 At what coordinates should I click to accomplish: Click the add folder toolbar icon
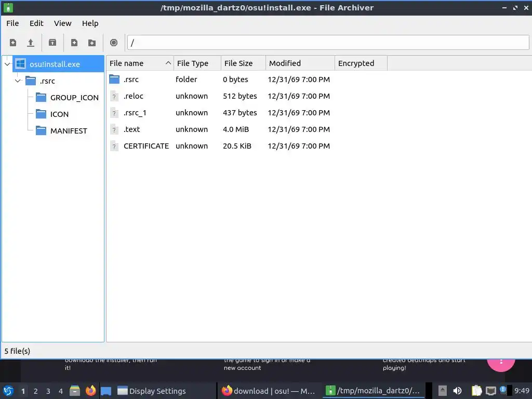[91, 43]
